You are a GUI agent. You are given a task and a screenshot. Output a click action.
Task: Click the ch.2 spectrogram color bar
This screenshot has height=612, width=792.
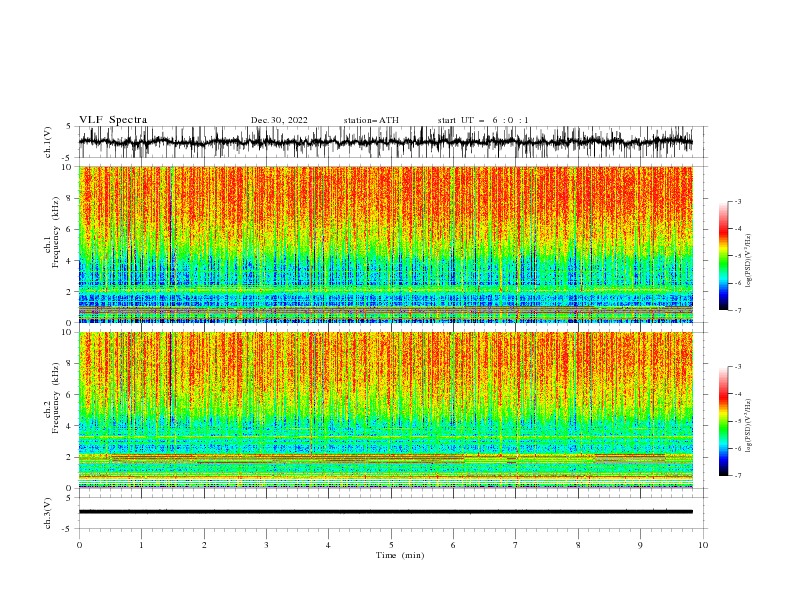(x=724, y=421)
